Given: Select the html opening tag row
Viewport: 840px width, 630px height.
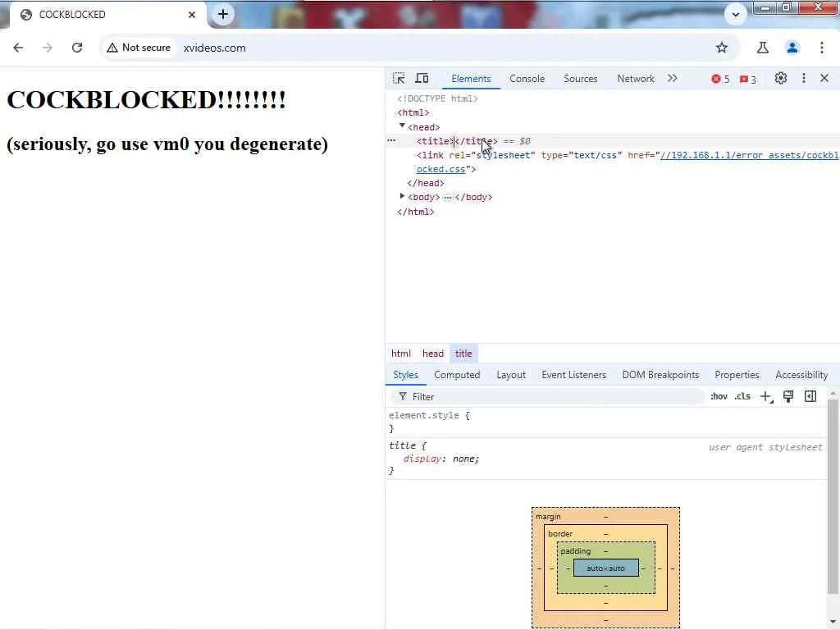Looking at the screenshot, I should (x=413, y=112).
